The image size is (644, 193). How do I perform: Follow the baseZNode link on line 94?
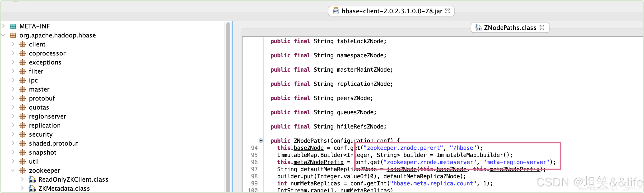click(308, 148)
